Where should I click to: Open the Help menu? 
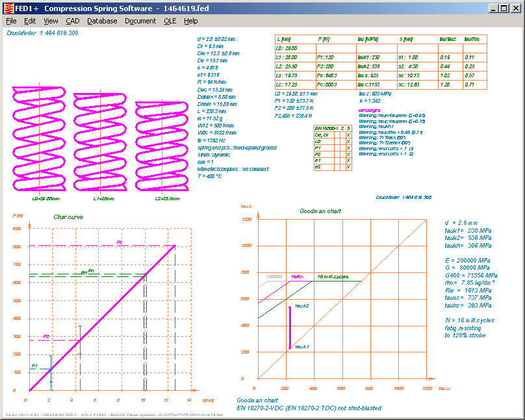[191, 21]
